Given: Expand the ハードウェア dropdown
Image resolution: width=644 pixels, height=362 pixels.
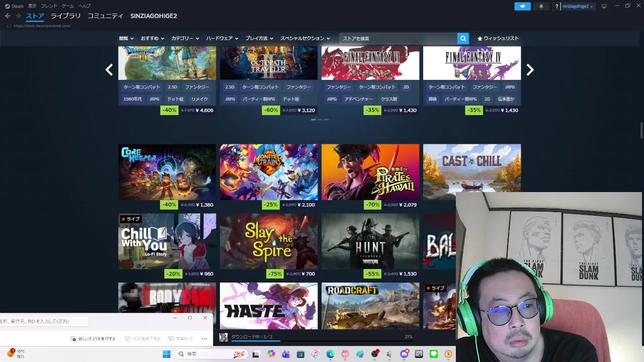Looking at the screenshot, I should tap(222, 38).
